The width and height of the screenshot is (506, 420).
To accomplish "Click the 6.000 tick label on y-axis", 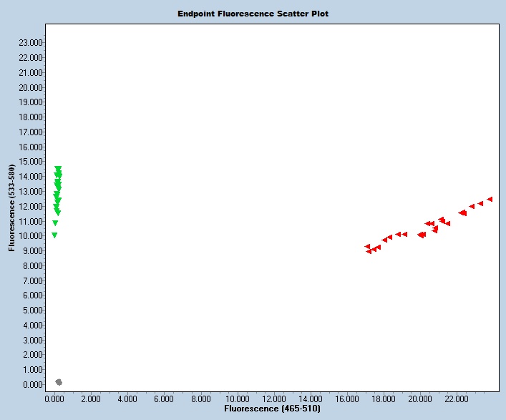I will click(31, 295).
